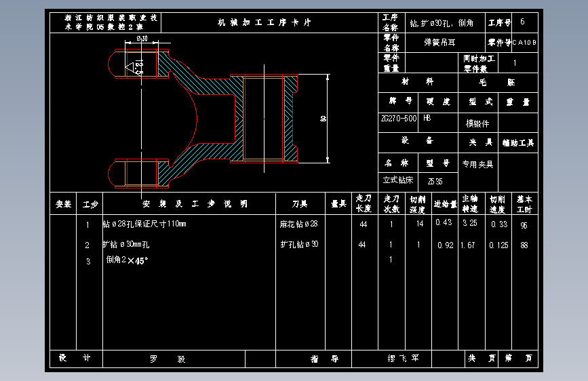The width and height of the screenshot is (588, 381).
Task: Click the '走刀次数' column header
Action: (391, 204)
